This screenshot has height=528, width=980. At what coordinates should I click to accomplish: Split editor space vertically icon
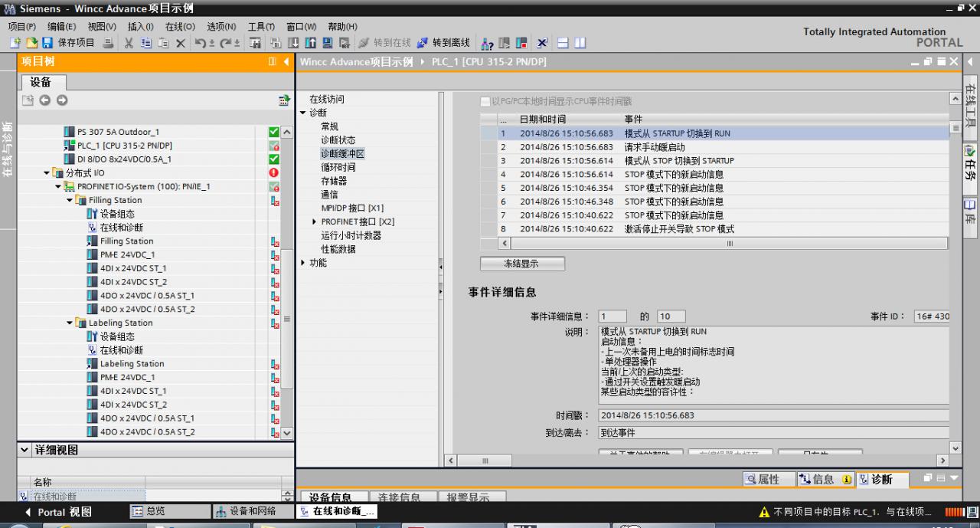tap(579, 43)
